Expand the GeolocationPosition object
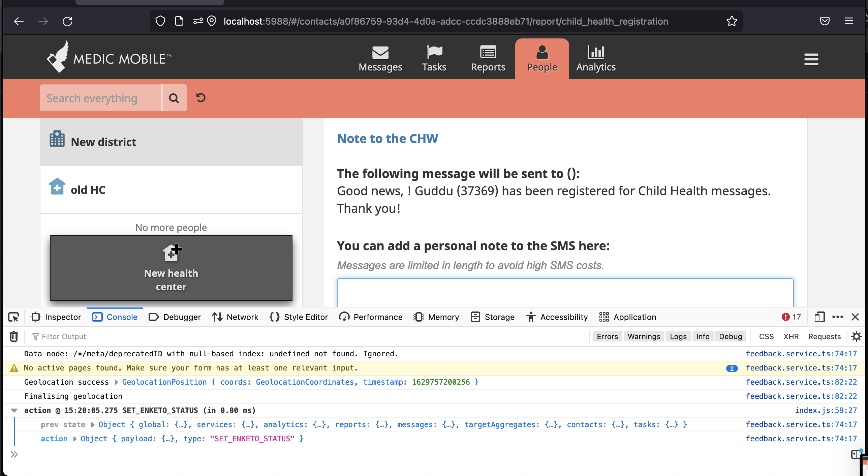This screenshot has height=476, width=868. pyautogui.click(x=116, y=382)
